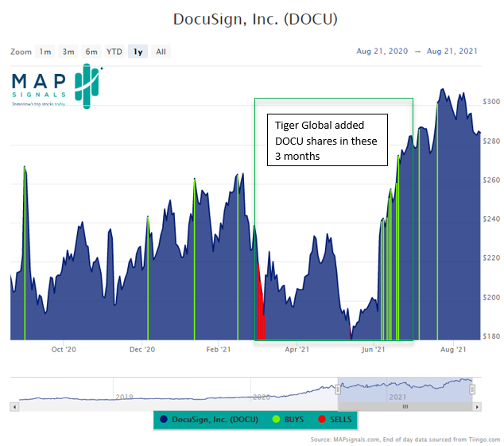Screen dimensions: 504x446
Task: Grab the navigator left range handle
Action: tap(338, 390)
